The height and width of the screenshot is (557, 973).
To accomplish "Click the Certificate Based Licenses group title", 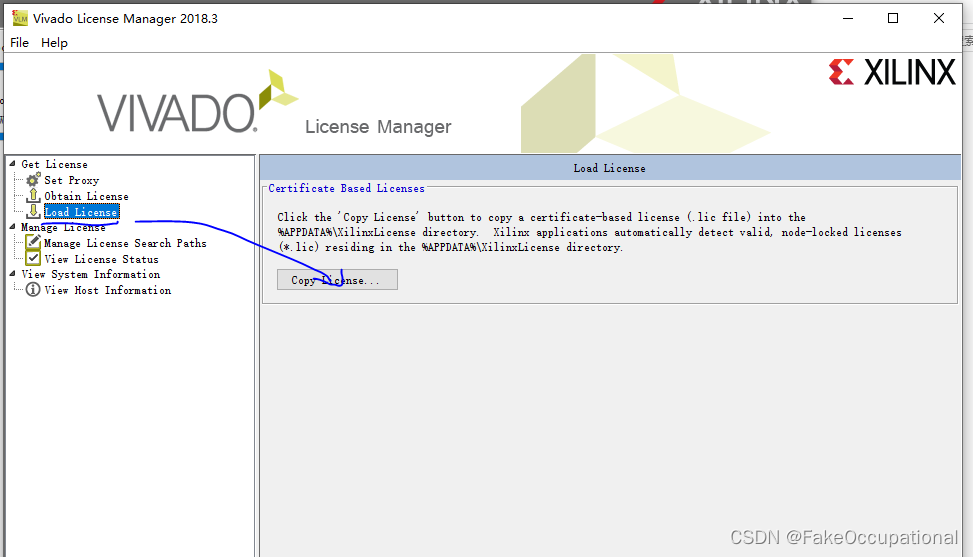I will pos(346,188).
